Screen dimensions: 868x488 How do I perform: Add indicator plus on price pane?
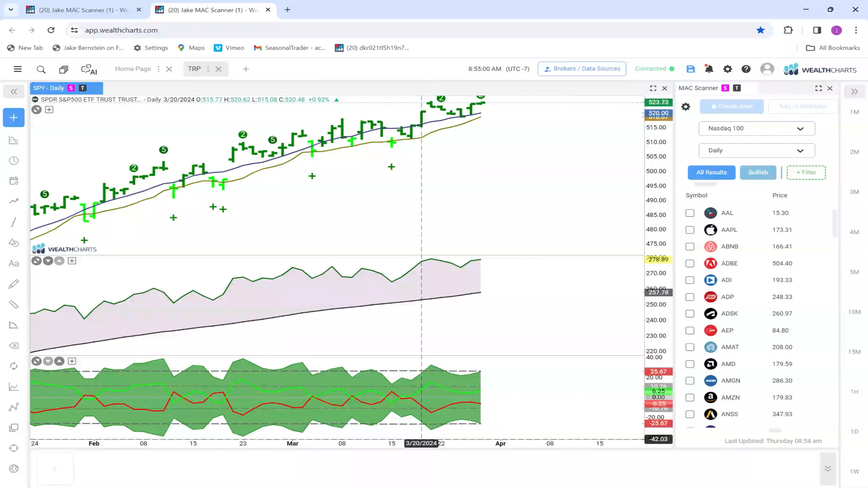(x=49, y=110)
